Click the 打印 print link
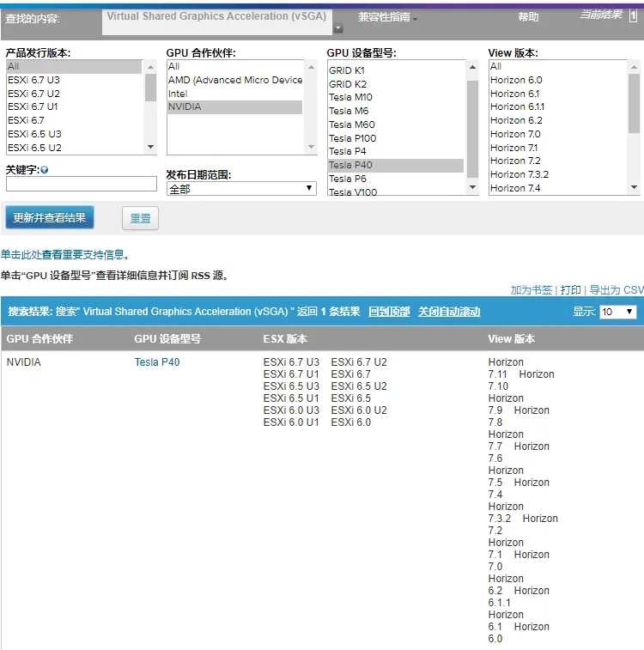 pos(571,289)
